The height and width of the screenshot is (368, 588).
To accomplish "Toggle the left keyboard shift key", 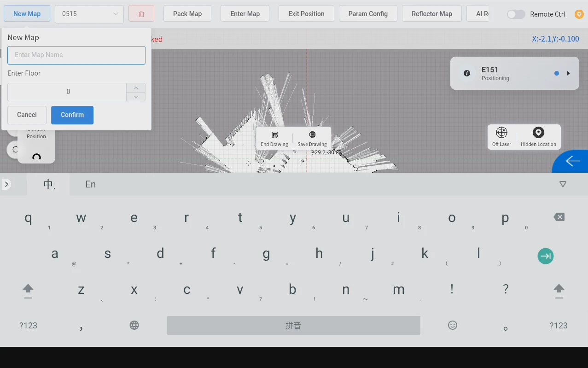I will coord(28,290).
